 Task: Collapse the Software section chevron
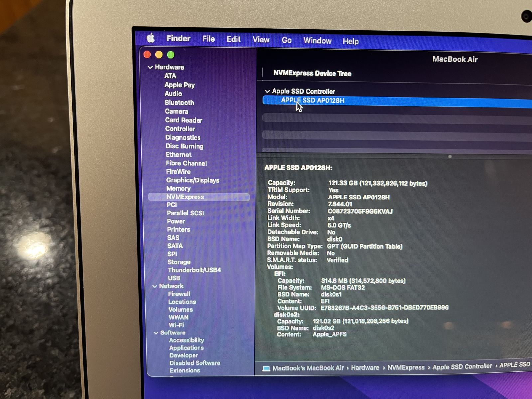[x=156, y=333]
